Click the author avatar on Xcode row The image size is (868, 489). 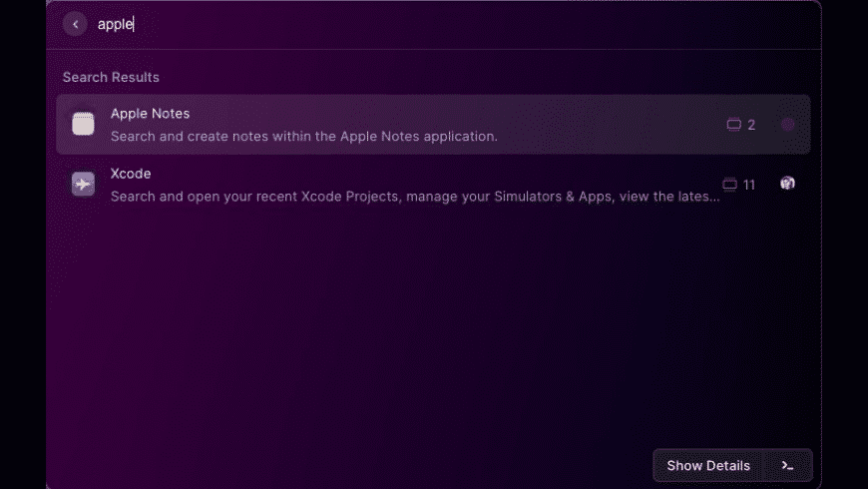click(788, 184)
